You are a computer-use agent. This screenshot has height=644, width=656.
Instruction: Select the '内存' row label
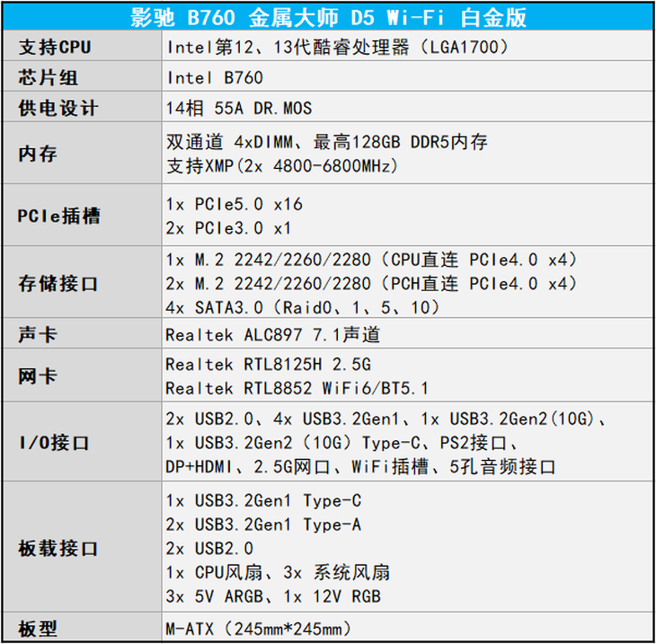[37, 154]
